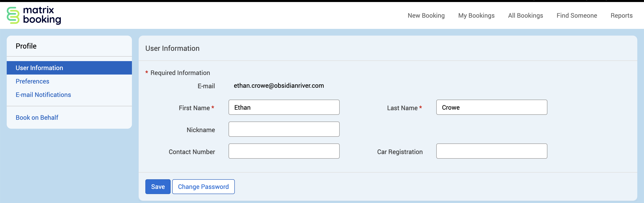Select the Contact Number input box
The width and height of the screenshot is (644, 203).
point(284,151)
